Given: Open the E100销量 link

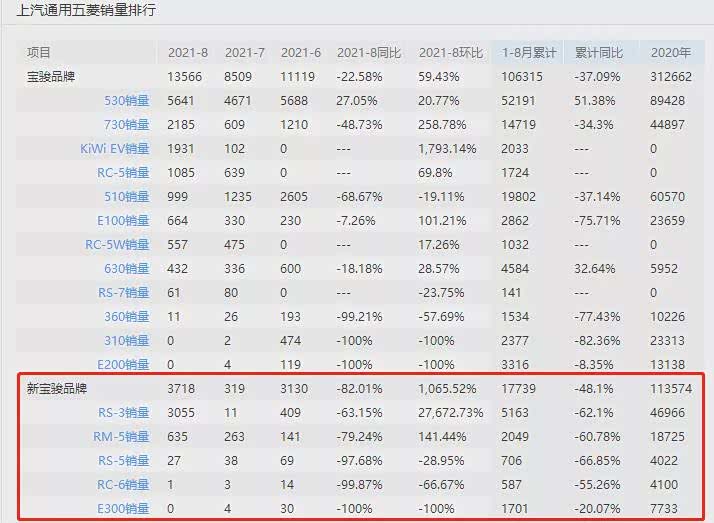Looking at the screenshot, I should 123,220.
